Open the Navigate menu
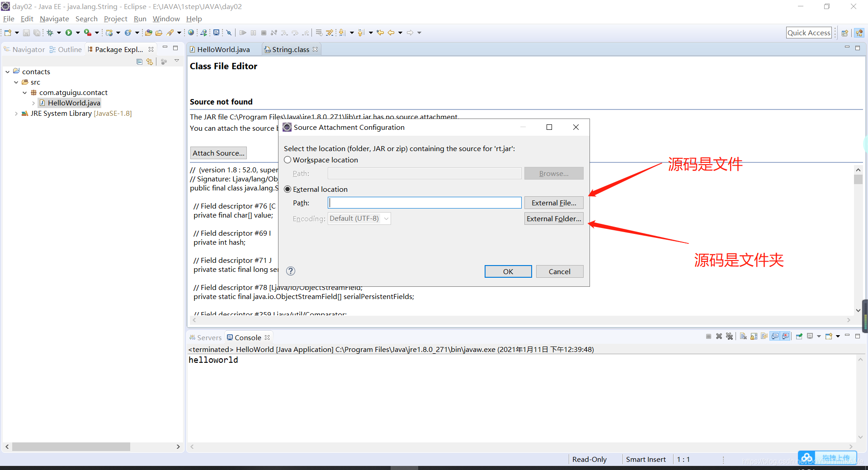 (x=54, y=19)
